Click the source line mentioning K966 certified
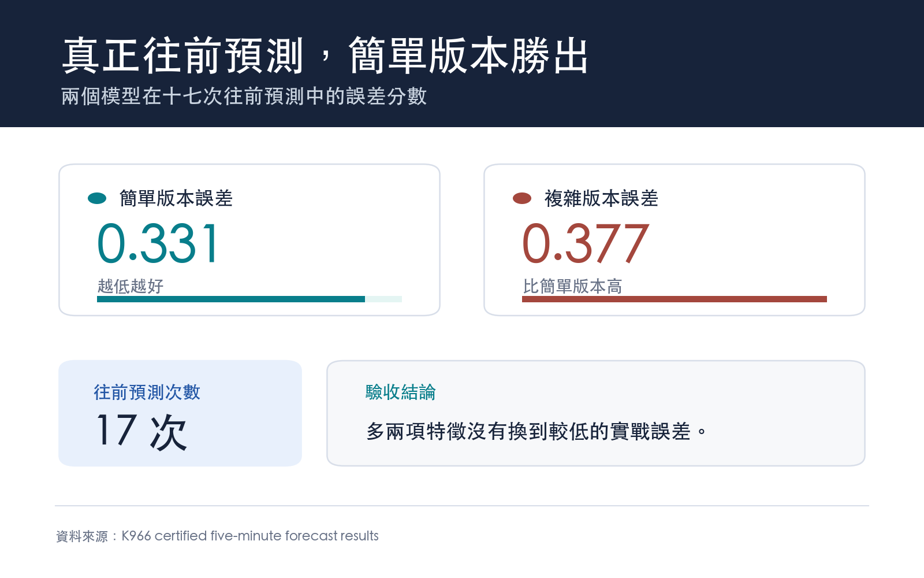924x578 pixels. pos(217,536)
